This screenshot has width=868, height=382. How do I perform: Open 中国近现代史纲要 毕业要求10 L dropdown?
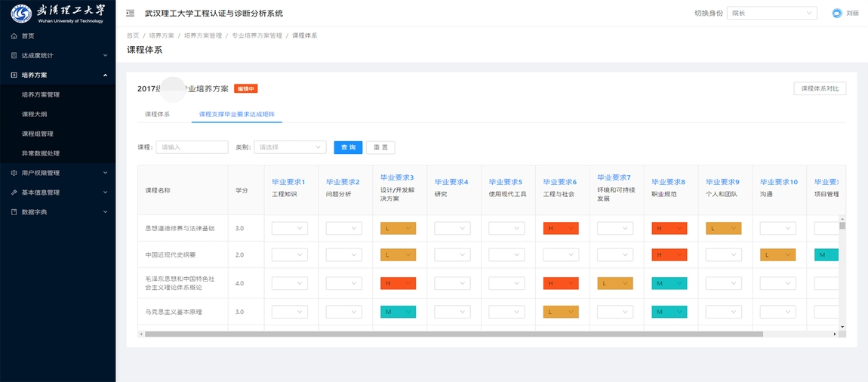[x=777, y=254]
